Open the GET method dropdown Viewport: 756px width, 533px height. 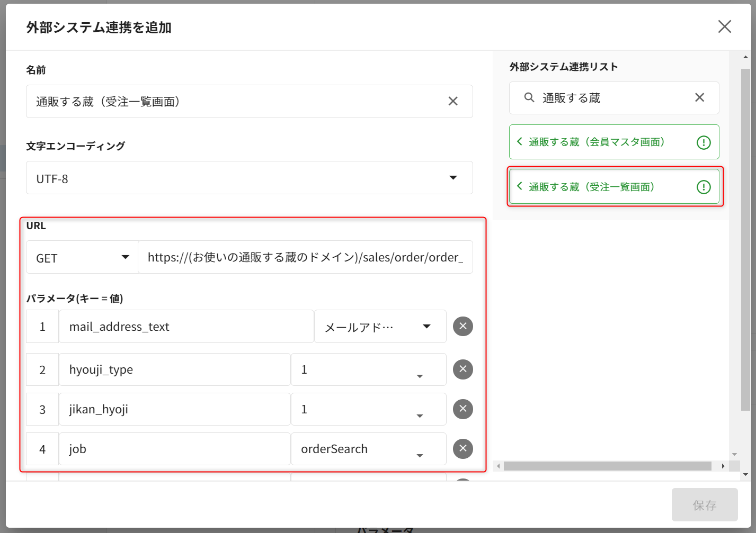(125, 257)
